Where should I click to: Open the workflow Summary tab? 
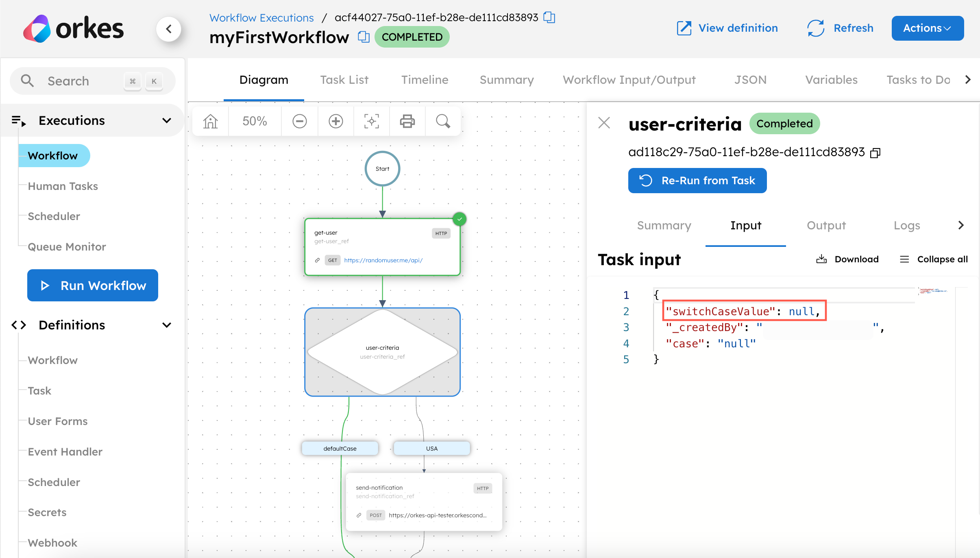click(x=507, y=80)
